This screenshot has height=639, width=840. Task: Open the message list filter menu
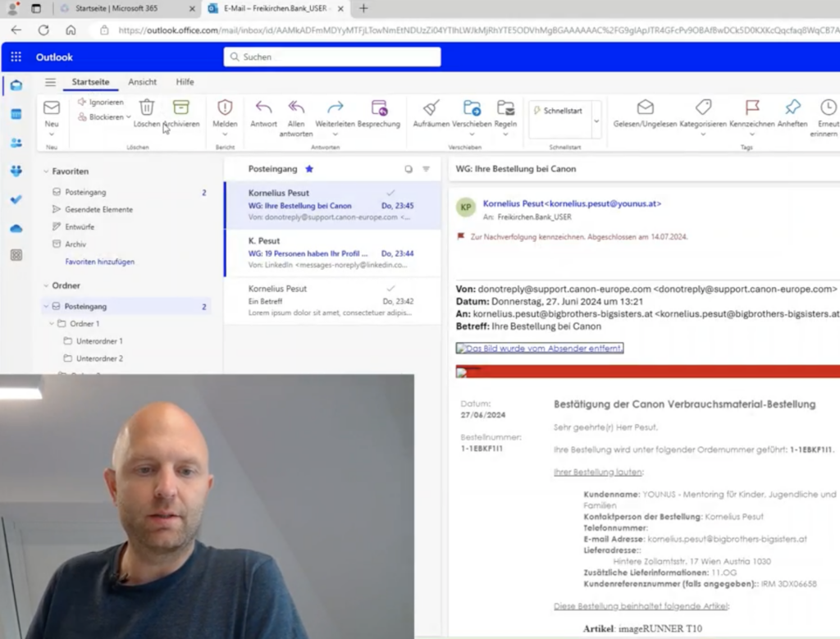(x=426, y=169)
